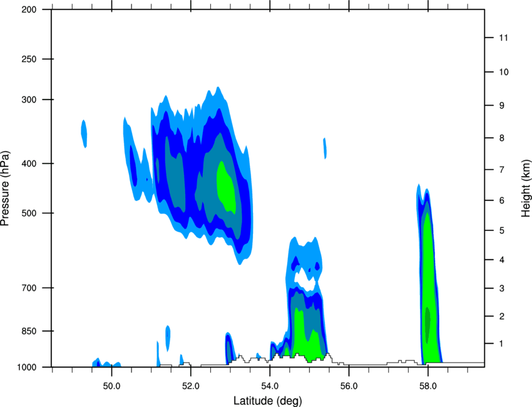Select the 500 pressure tick label
This screenshot has height=407, width=532.
coord(29,213)
